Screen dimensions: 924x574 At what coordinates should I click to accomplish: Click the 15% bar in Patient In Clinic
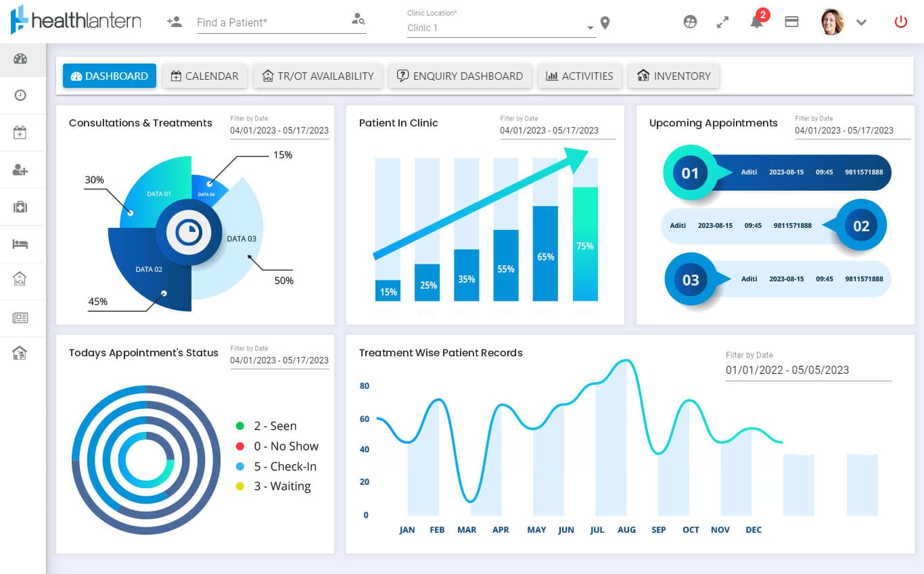pyautogui.click(x=388, y=291)
